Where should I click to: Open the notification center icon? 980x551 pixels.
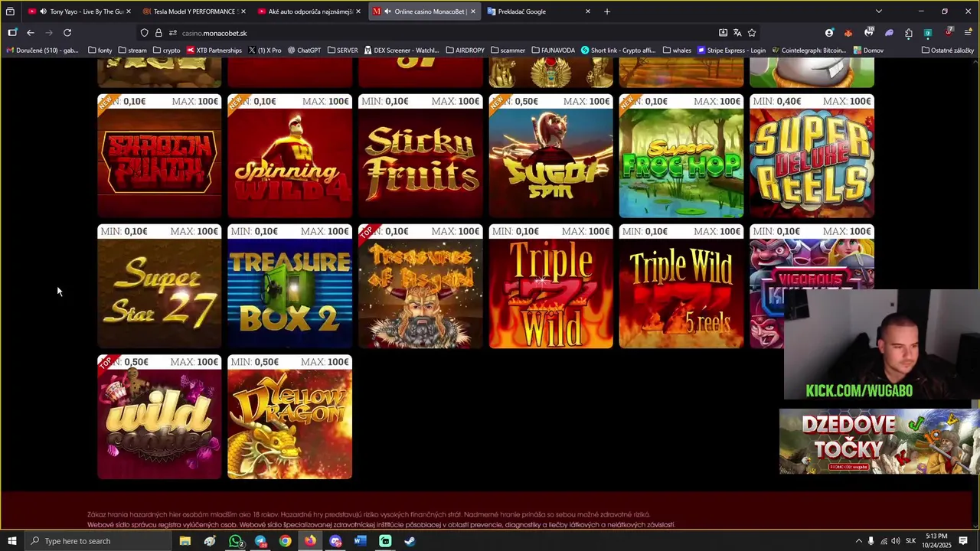[x=963, y=541]
